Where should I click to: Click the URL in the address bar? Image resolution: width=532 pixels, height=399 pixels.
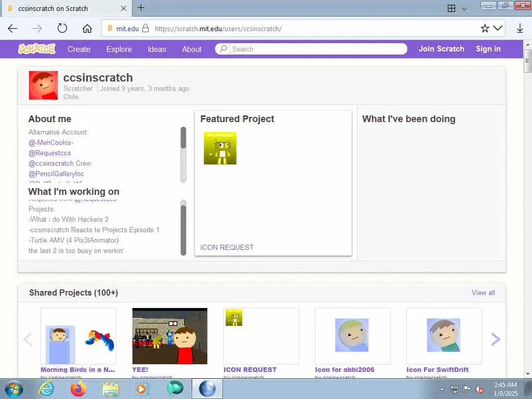point(218,29)
